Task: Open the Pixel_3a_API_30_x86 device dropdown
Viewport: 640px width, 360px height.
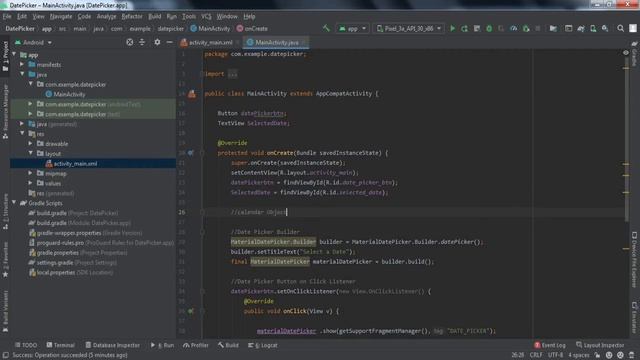Action: click(x=409, y=29)
